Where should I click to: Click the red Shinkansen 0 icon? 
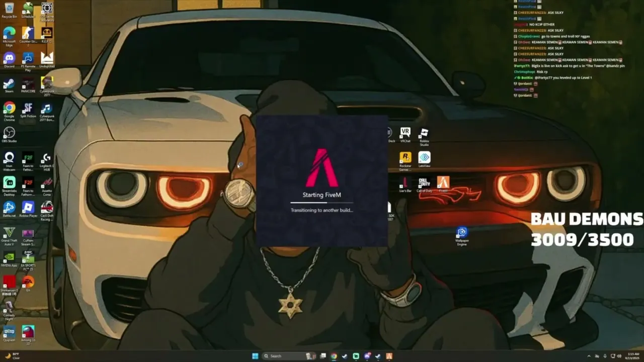point(9,285)
